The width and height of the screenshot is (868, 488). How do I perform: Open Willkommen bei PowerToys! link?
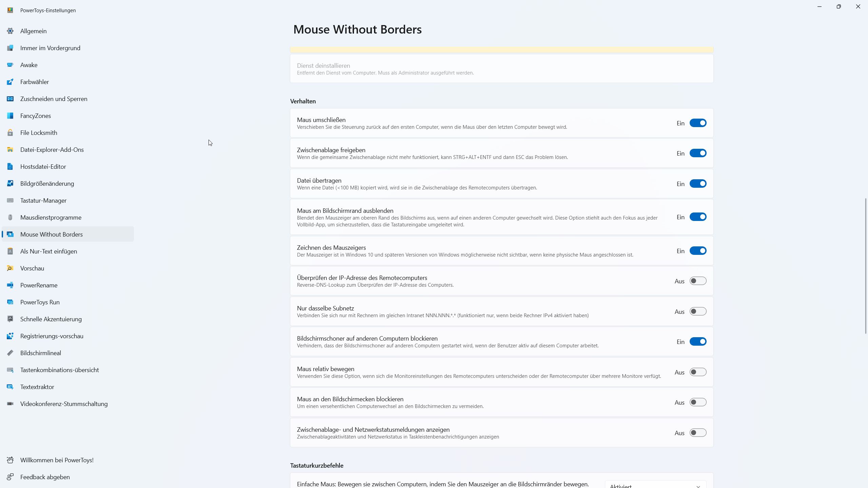pos(57,460)
